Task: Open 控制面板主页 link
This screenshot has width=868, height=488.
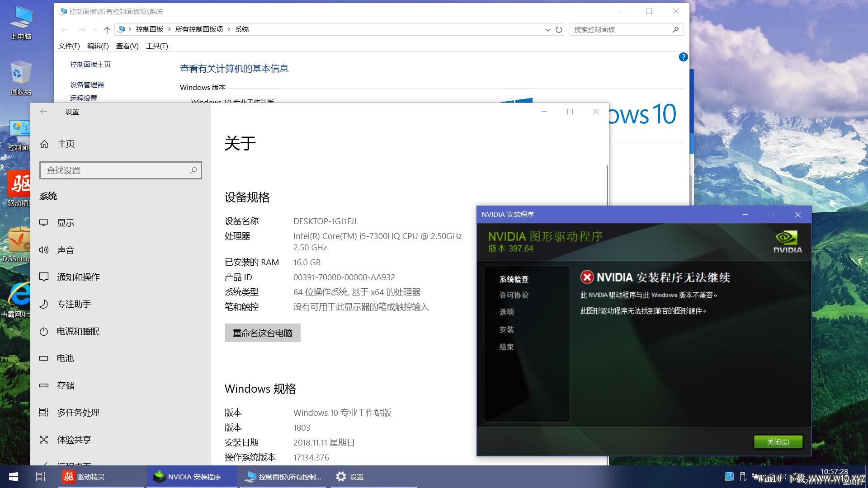Action: click(90, 65)
